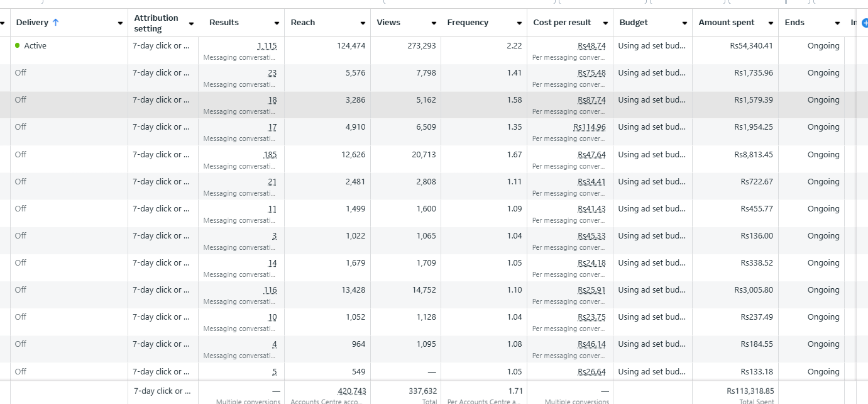The height and width of the screenshot is (404, 868).
Task: Open the 420,743 total reach link
Action: 351,391
